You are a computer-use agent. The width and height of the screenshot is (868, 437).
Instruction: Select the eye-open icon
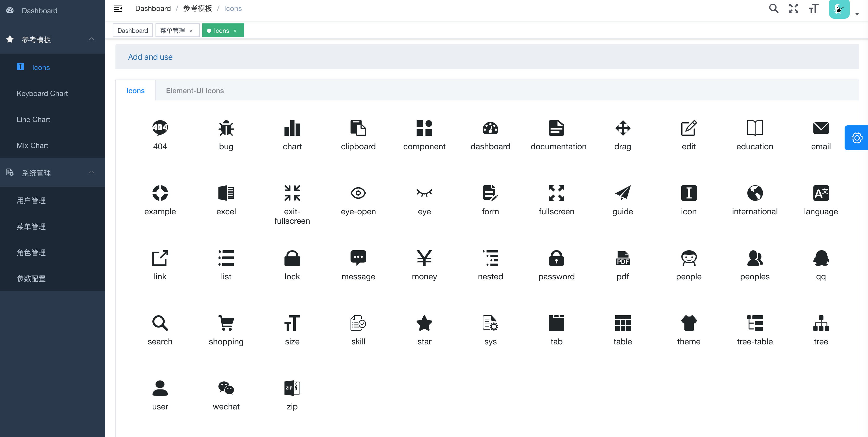[x=358, y=193]
